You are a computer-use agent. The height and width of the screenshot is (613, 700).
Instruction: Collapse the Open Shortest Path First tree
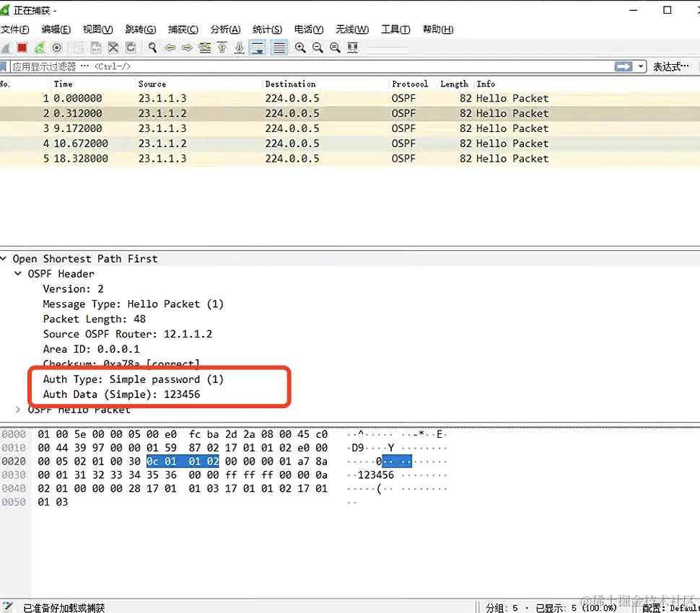4,258
